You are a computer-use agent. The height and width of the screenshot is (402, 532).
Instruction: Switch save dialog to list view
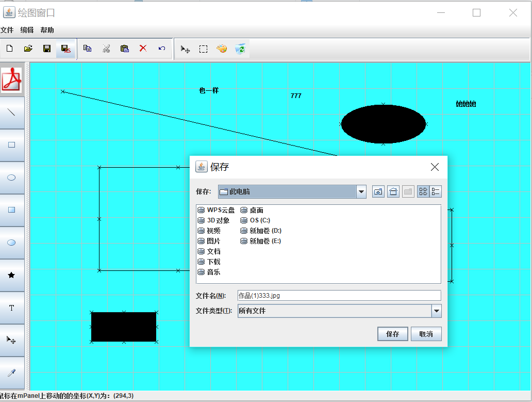pyautogui.click(x=423, y=191)
